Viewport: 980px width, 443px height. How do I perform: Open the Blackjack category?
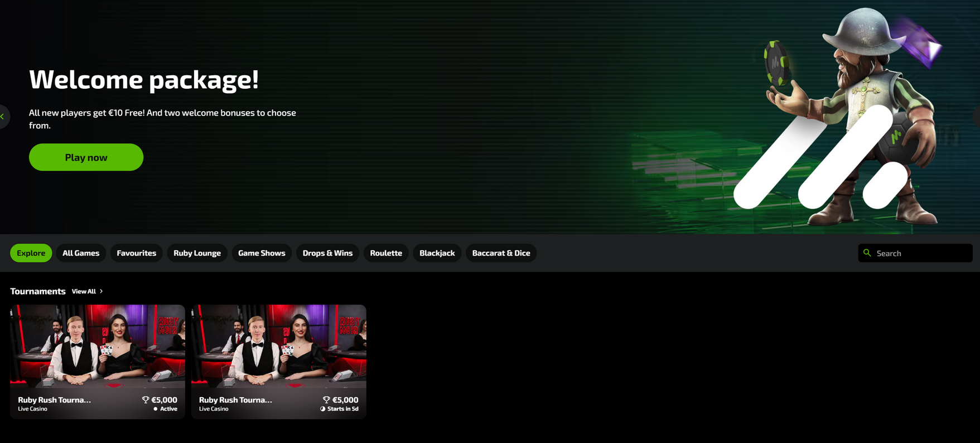point(437,253)
